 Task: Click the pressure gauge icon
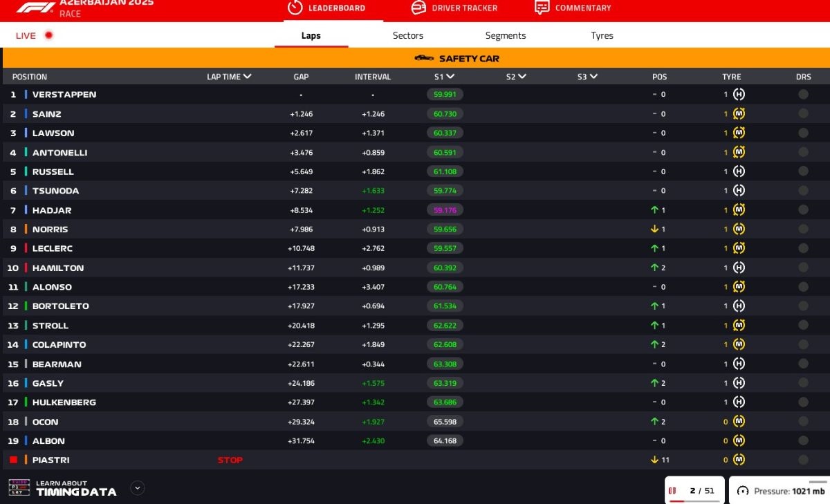point(743,491)
